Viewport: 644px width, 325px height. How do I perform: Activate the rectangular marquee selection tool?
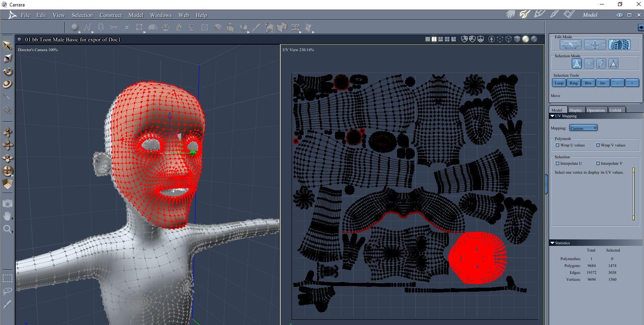tap(7, 278)
